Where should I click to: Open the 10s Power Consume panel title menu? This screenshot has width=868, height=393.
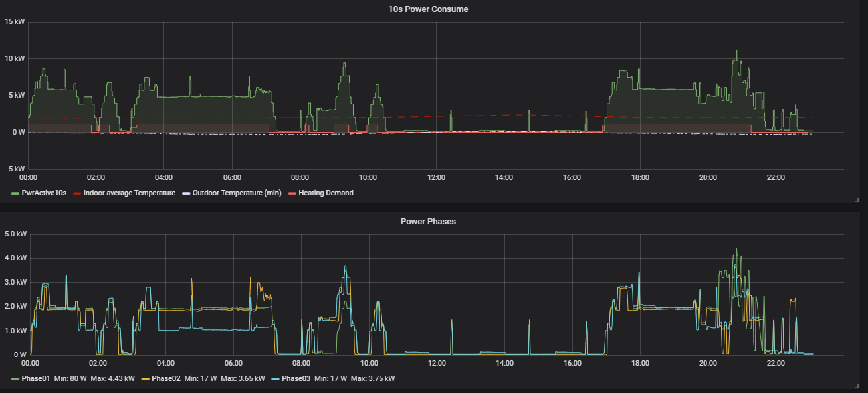click(428, 9)
